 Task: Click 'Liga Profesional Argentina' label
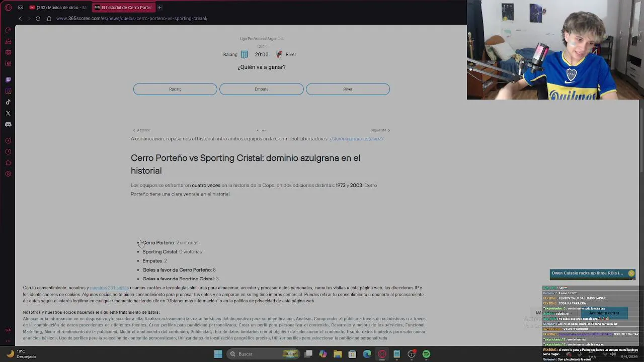262,39
